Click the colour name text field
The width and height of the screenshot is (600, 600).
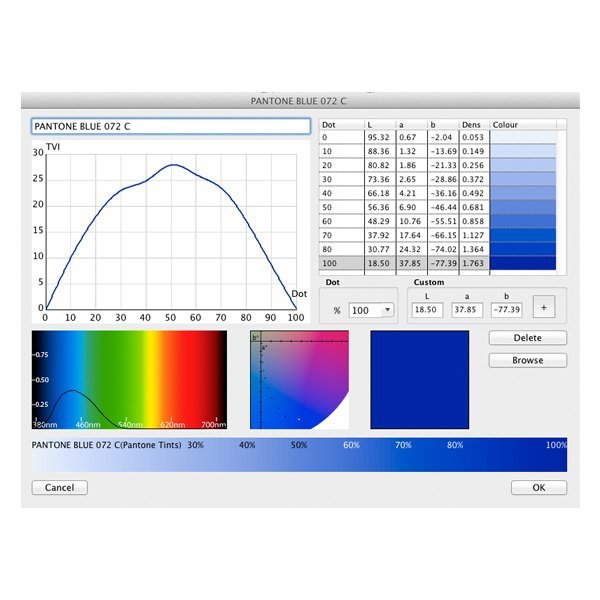pyautogui.click(x=170, y=127)
